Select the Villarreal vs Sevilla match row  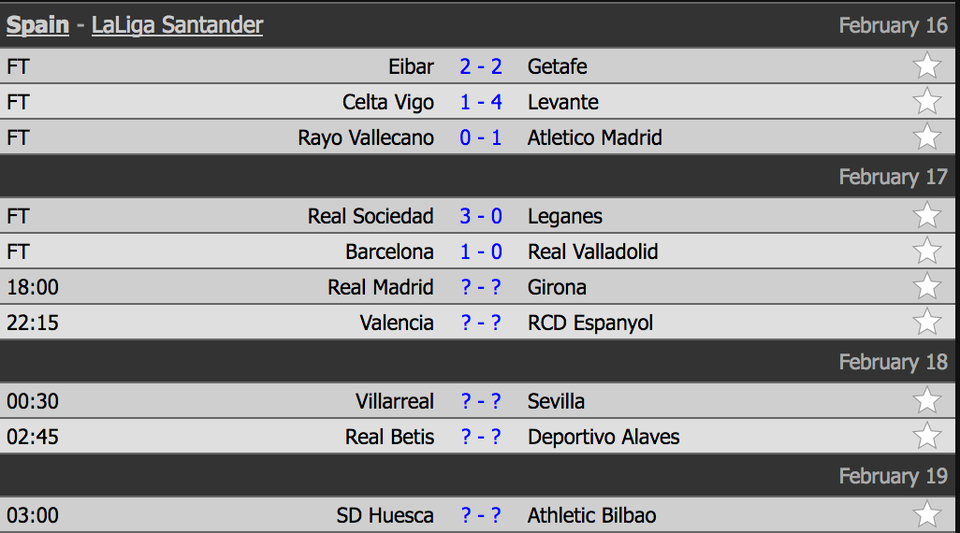tap(478, 401)
